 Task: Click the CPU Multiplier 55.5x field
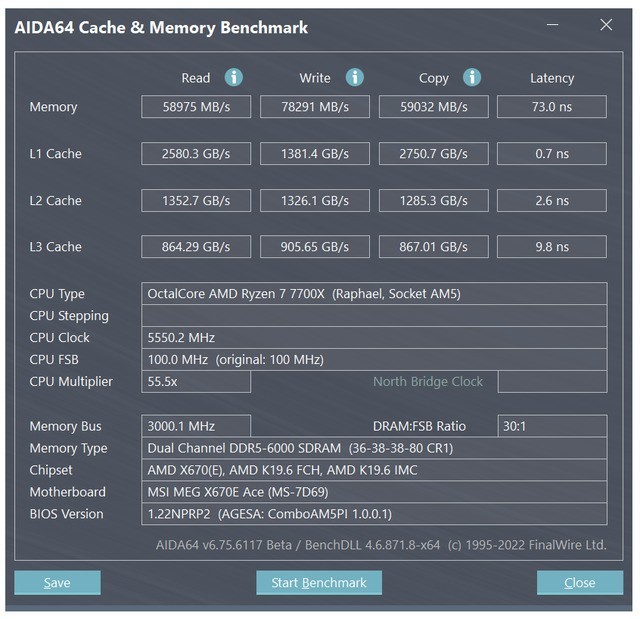tap(196, 382)
